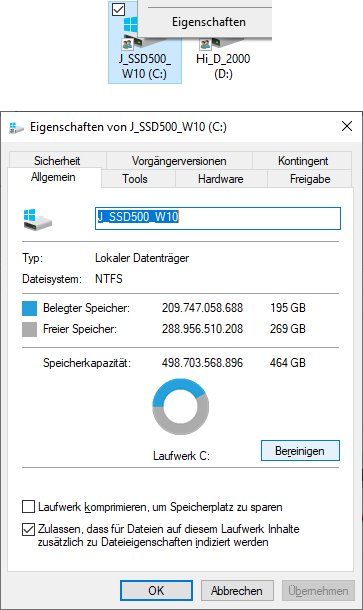The image size is (363, 610).
Task: Enable Laufwerk komprimieren checkbox
Action: [x=28, y=507]
